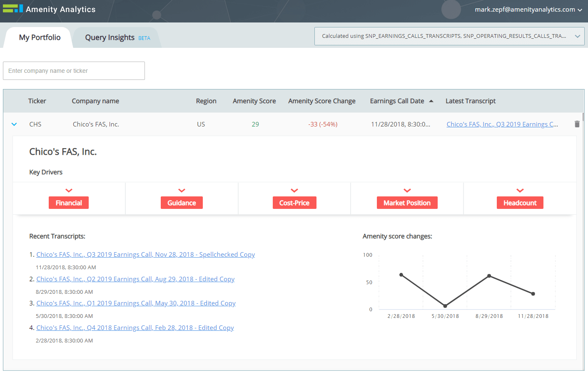Open Q3 2019 Earnings Call Spellchecked Copy
This screenshot has height=372, width=588.
click(145, 254)
